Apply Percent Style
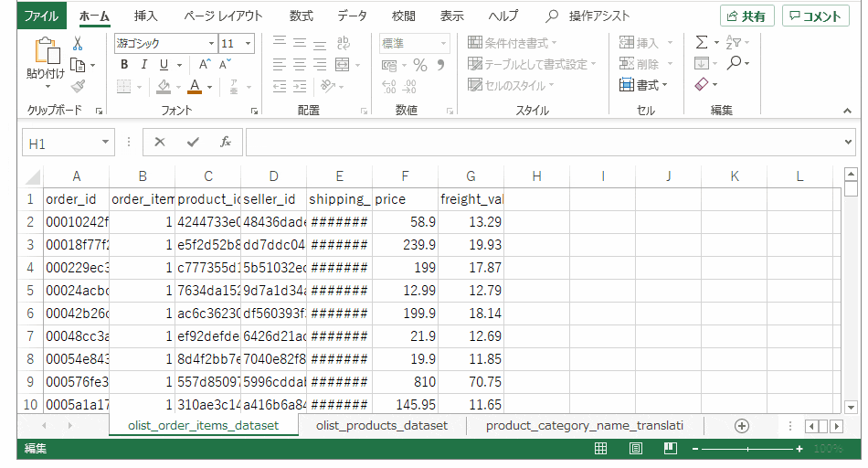This screenshot has height=468, width=868. (x=420, y=65)
